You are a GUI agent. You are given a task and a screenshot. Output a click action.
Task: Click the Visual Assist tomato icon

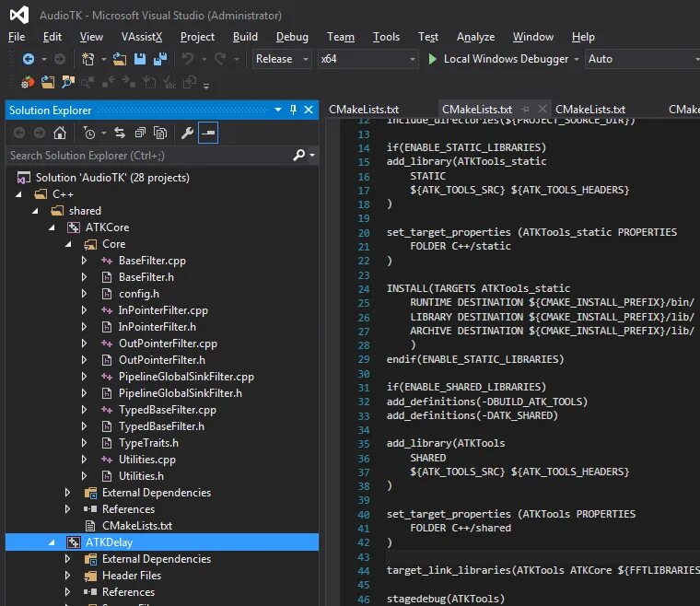pyautogui.click(x=28, y=83)
